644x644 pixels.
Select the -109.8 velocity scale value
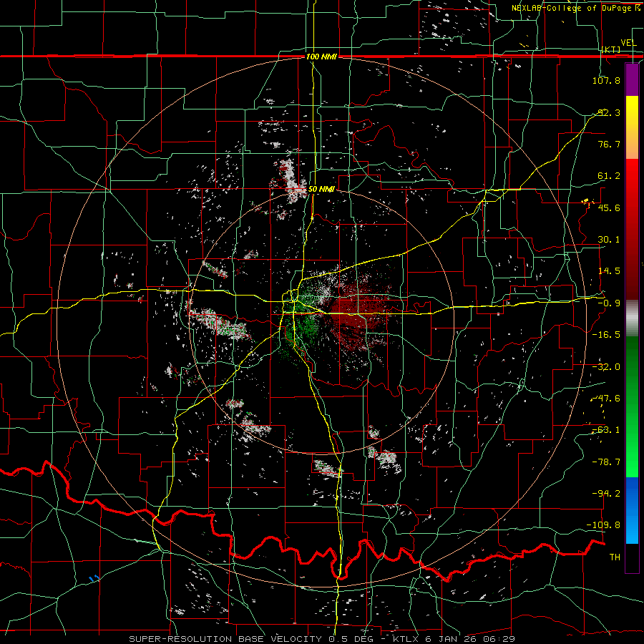604,525
